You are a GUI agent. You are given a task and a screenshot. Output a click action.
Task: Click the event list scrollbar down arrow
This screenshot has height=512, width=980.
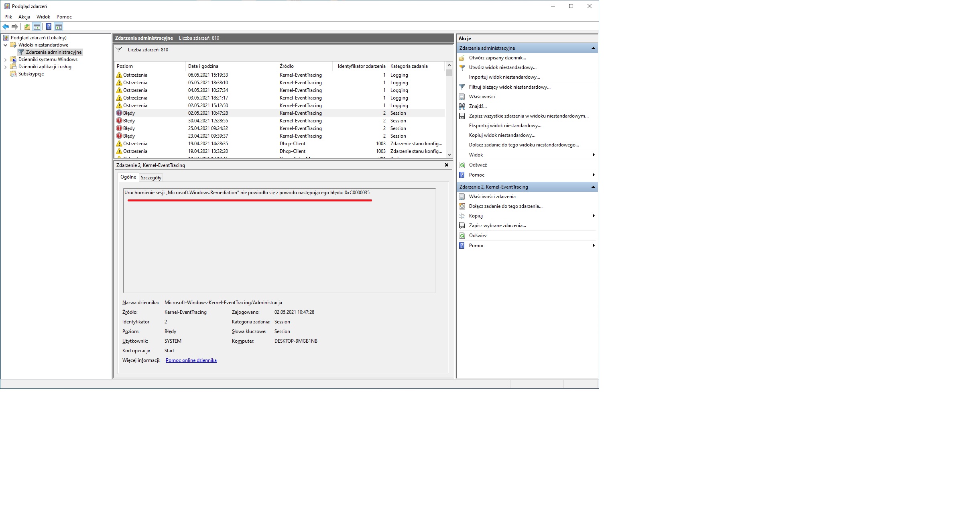tap(449, 155)
